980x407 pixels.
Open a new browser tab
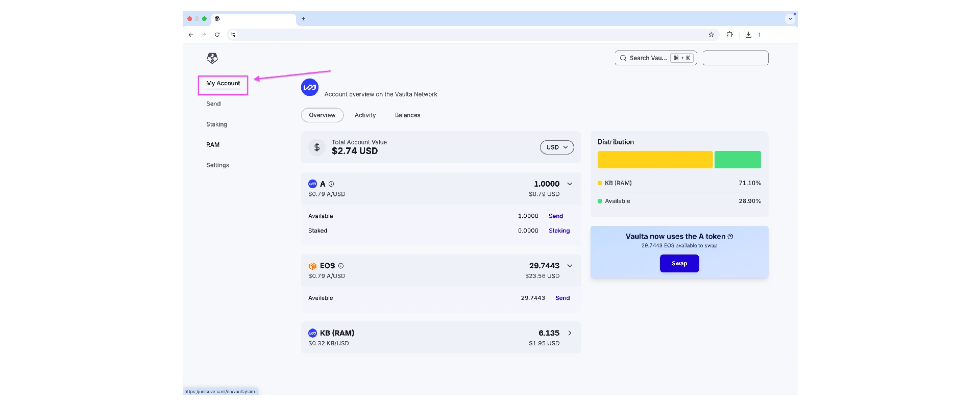click(303, 19)
